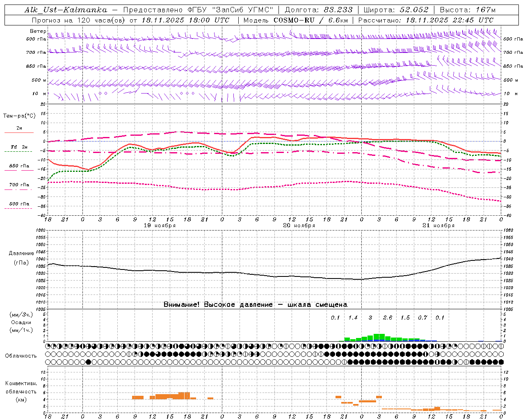Click the computed time 18.11.2025 22:45 UTC
The width and height of the screenshot is (525, 420).
tap(450, 20)
